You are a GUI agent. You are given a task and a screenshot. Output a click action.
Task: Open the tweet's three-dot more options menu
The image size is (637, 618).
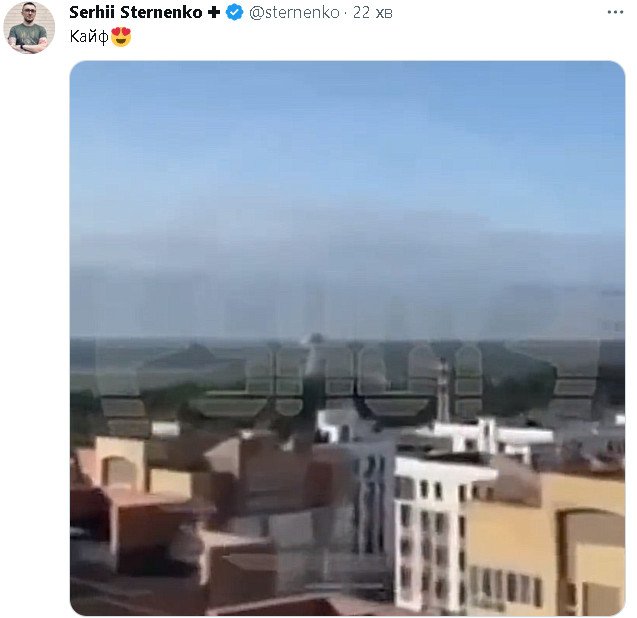click(x=615, y=12)
